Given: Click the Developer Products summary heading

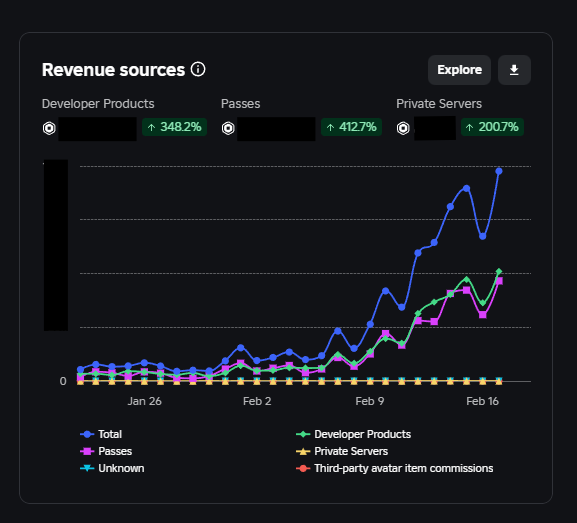Looking at the screenshot, I should click(x=98, y=104).
